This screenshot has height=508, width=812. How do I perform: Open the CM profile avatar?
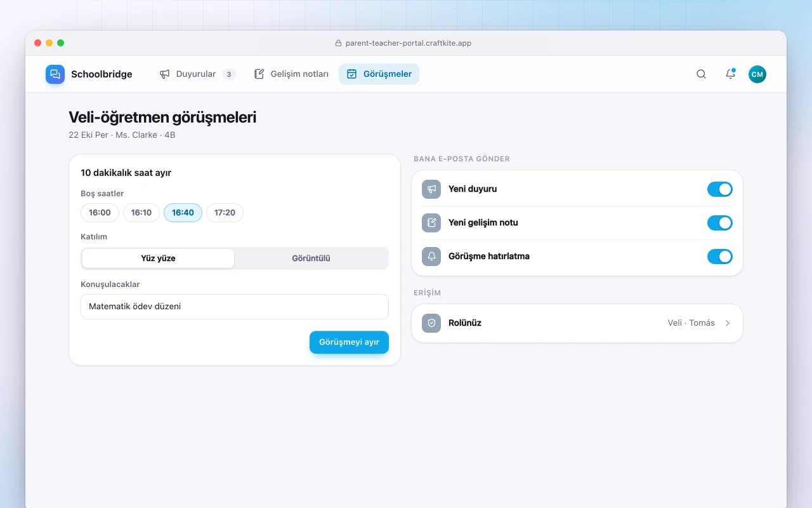757,74
